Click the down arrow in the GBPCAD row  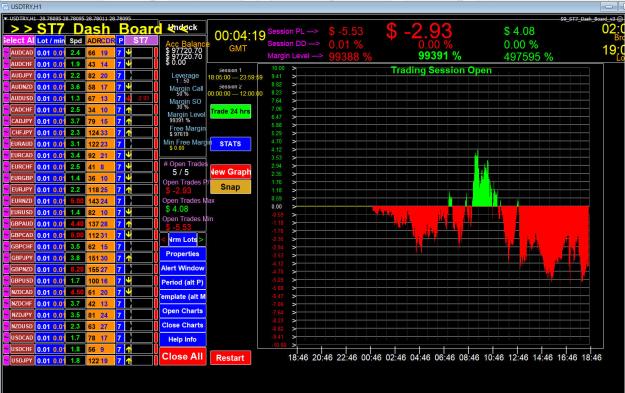pyautogui.click(x=129, y=235)
